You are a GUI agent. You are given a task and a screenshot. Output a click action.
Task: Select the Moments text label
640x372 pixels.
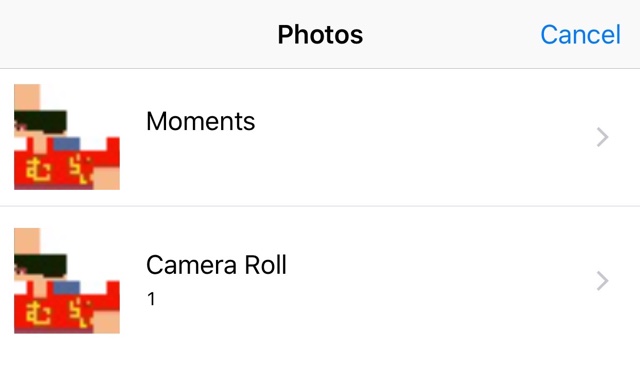click(200, 121)
